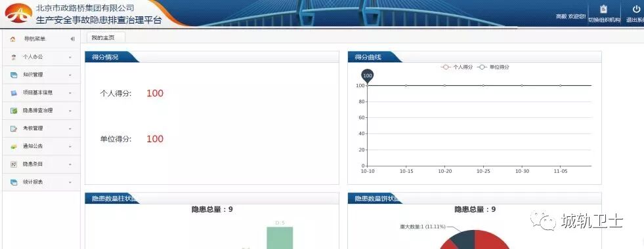Click the 个人得分 value 100
The image size is (644, 249).
[155, 93]
